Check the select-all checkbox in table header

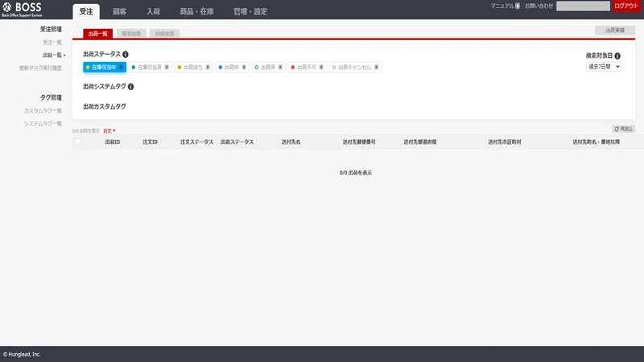click(77, 142)
